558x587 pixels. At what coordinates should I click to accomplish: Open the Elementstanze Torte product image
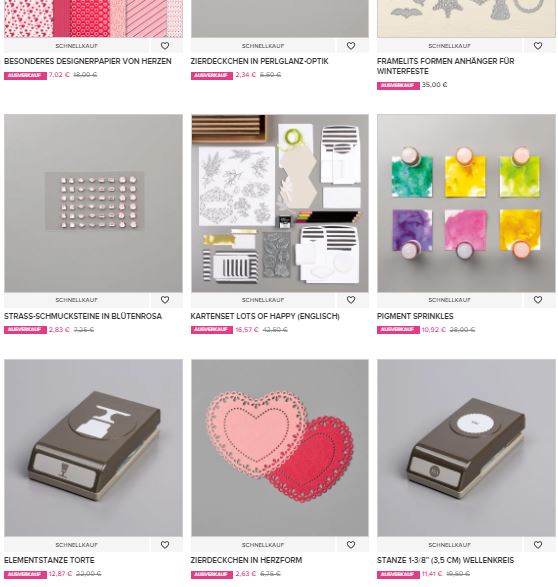click(94, 448)
